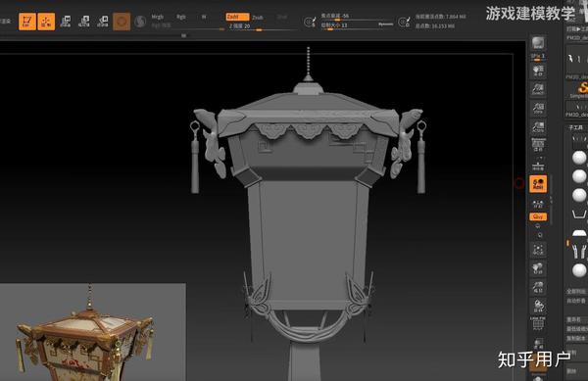This screenshot has height=381, width=588.
Task: Click the 重命名 rename button
Action: click(573, 319)
